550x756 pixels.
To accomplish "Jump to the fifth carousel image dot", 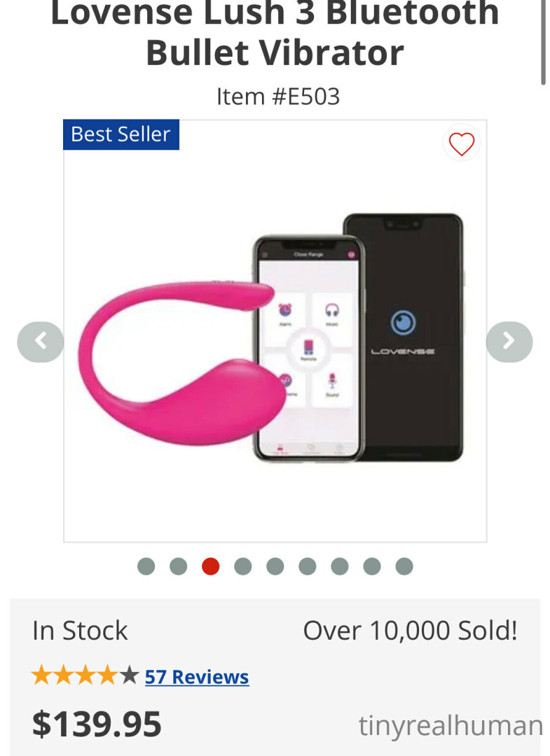I will tap(275, 566).
